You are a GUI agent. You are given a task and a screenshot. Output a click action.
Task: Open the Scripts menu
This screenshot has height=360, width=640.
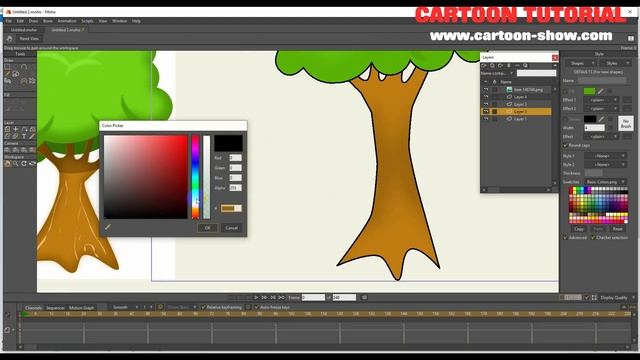(x=87, y=21)
